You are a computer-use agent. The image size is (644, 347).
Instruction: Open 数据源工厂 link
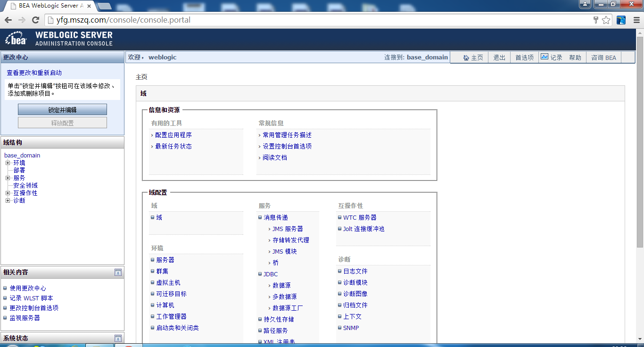click(288, 308)
